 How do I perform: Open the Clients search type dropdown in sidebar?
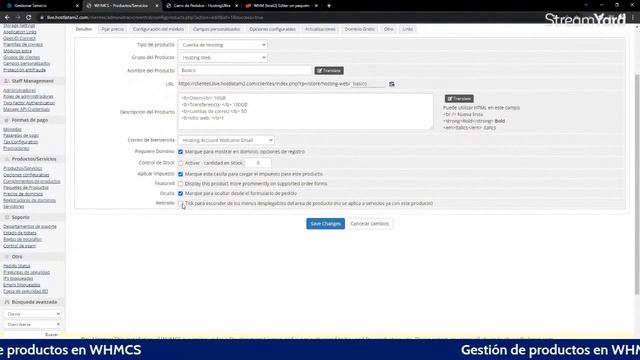pos(33,314)
